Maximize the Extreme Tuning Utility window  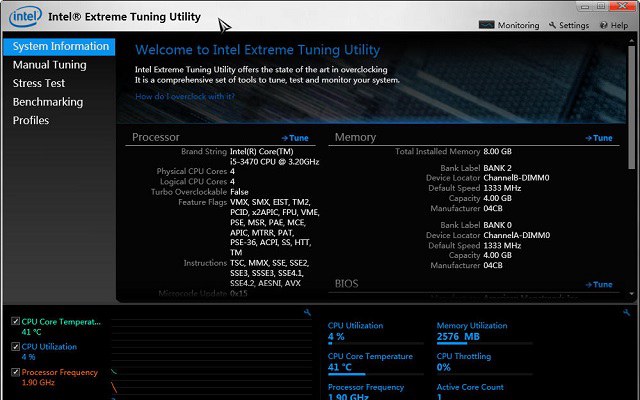click(601, 6)
